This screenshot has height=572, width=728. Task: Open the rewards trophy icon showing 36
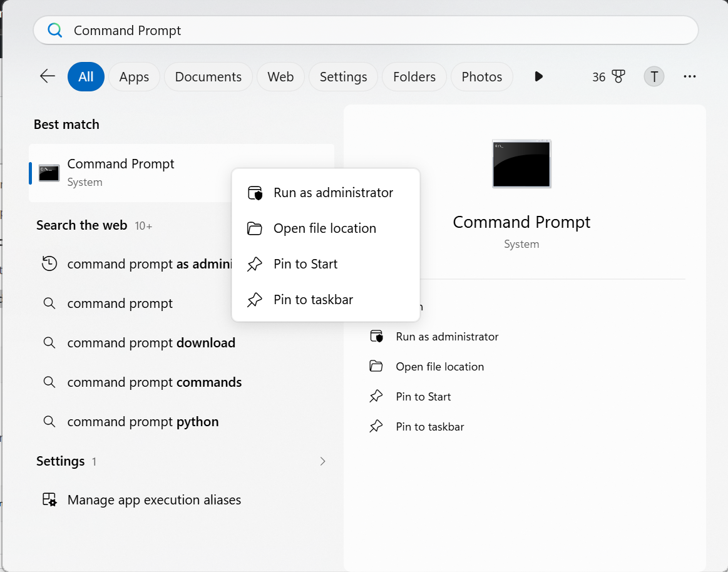coord(608,76)
